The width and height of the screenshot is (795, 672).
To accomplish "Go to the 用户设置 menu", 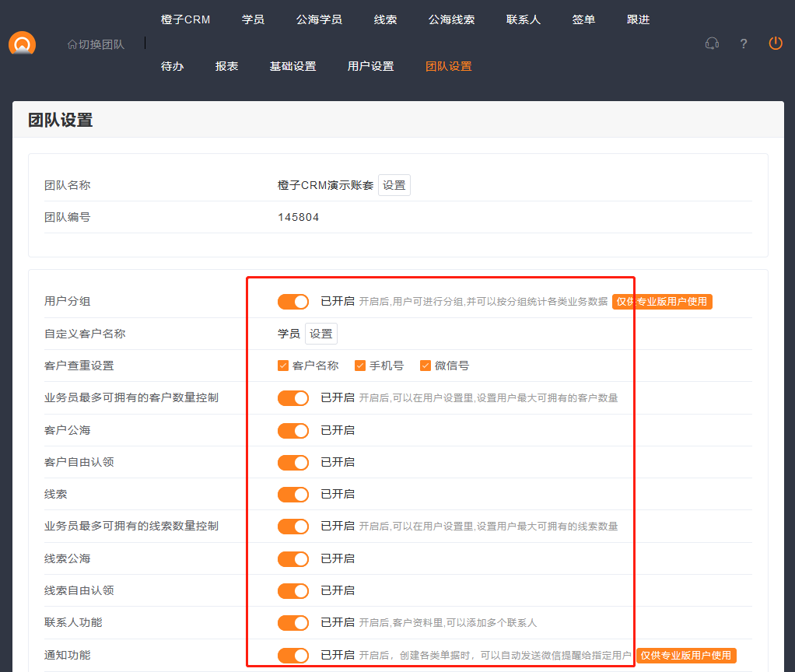I will (370, 66).
